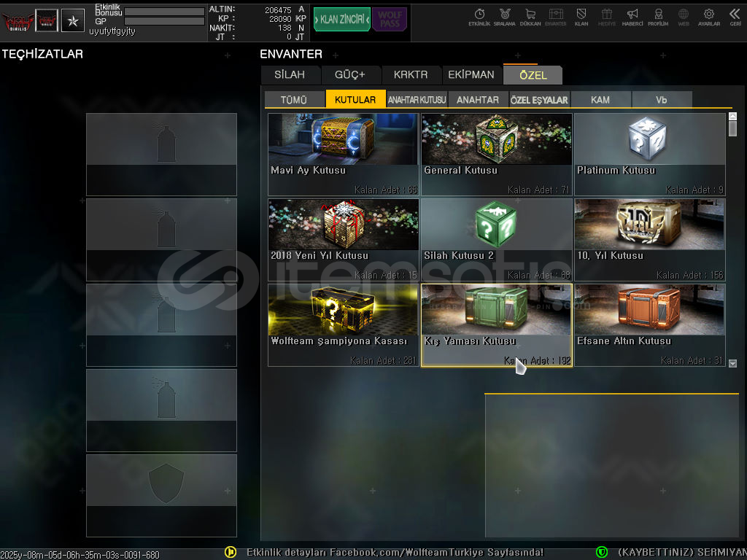Open the Hediye gift icon
This screenshot has height=560, width=747.
click(x=606, y=17)
